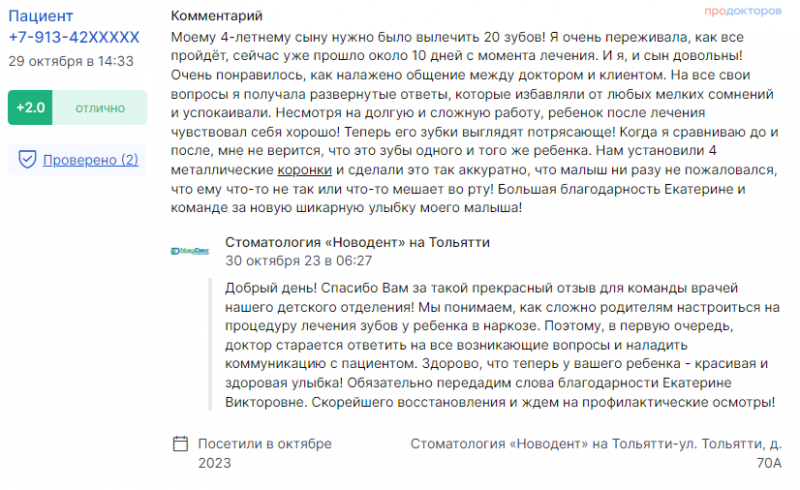Click the review date 29 октября в 14:33
The width and height of the screenshot is (800, 490).
(x=71, y=61)
